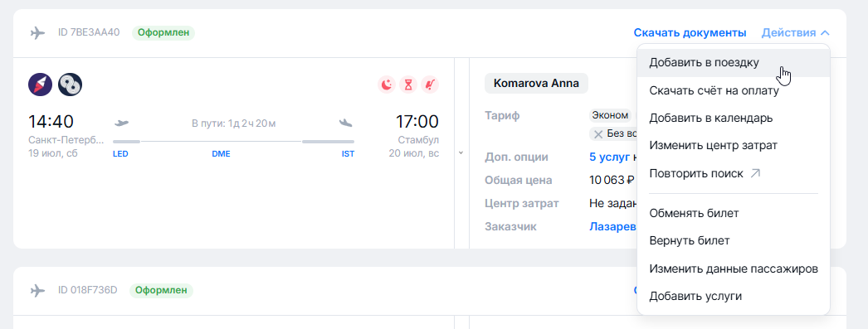Click the first airline logo with red arrow
Viewport: 868px width, 329px height.
point(40,84)
